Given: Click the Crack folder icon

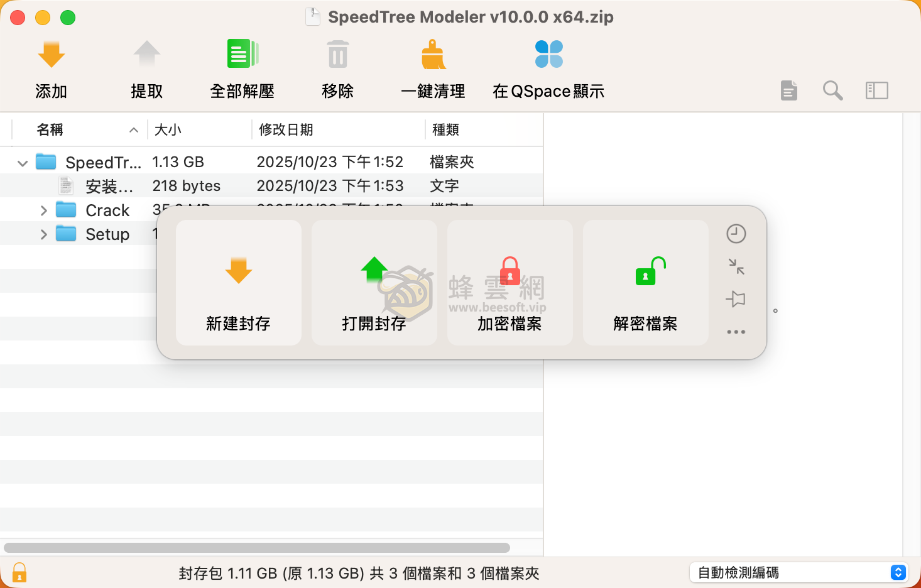Looking at the screenshot, I should 66,209.
